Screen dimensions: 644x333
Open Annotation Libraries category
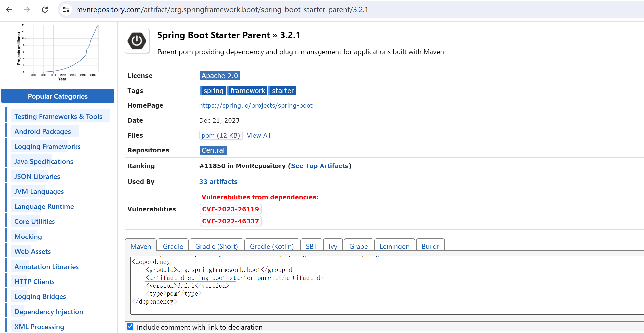47,267
